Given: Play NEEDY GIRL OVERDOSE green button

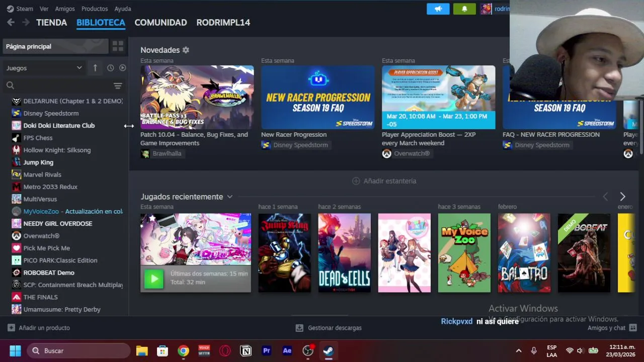Looking at the screenshot, I should point(153,278).
